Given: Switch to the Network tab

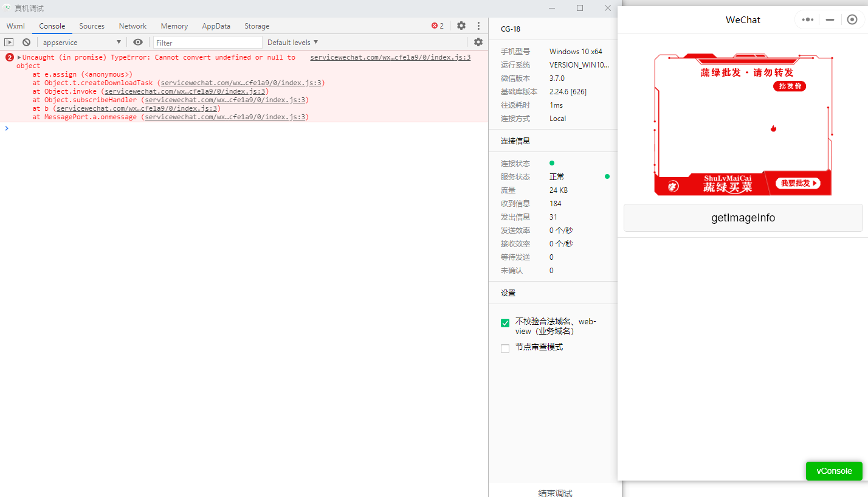Looking at the screenshot, I should [133, 26].
